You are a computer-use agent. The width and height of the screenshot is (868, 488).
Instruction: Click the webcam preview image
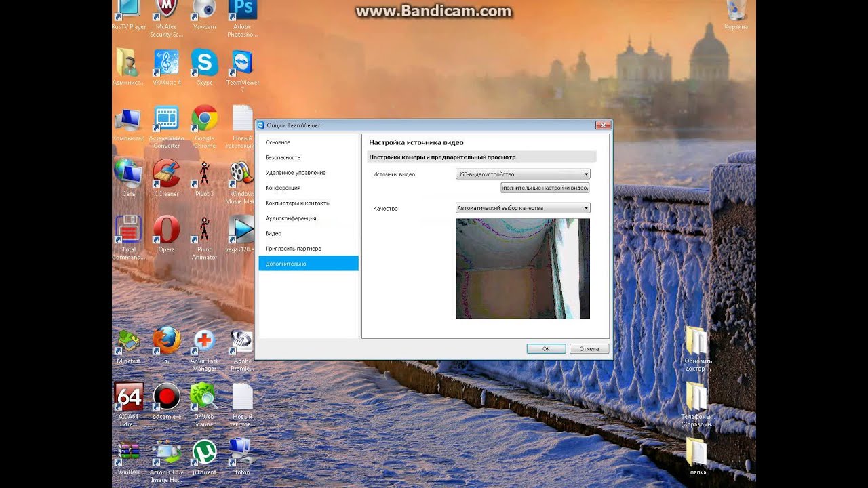(x=523, y=268)
